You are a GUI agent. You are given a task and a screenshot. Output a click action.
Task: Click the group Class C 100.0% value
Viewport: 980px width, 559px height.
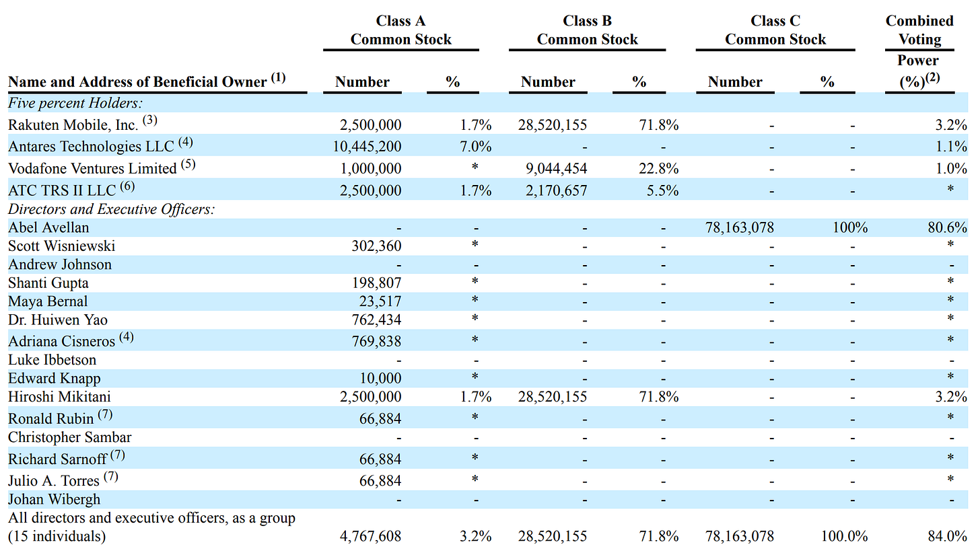844,537
